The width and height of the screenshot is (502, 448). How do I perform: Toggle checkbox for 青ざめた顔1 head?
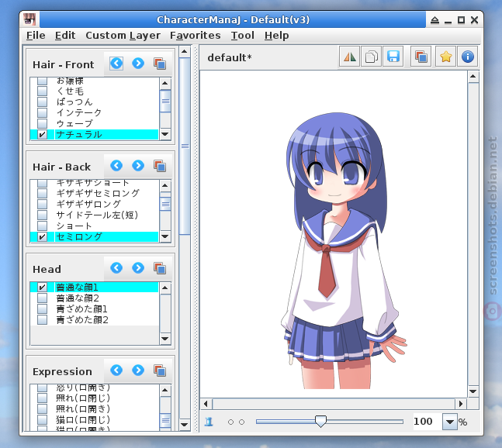(x=42, y=309)
